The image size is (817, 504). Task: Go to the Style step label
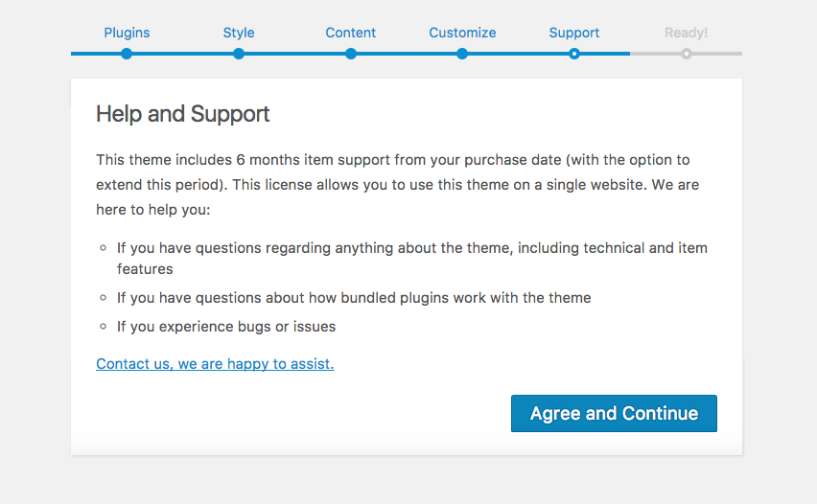pos(239,33)
